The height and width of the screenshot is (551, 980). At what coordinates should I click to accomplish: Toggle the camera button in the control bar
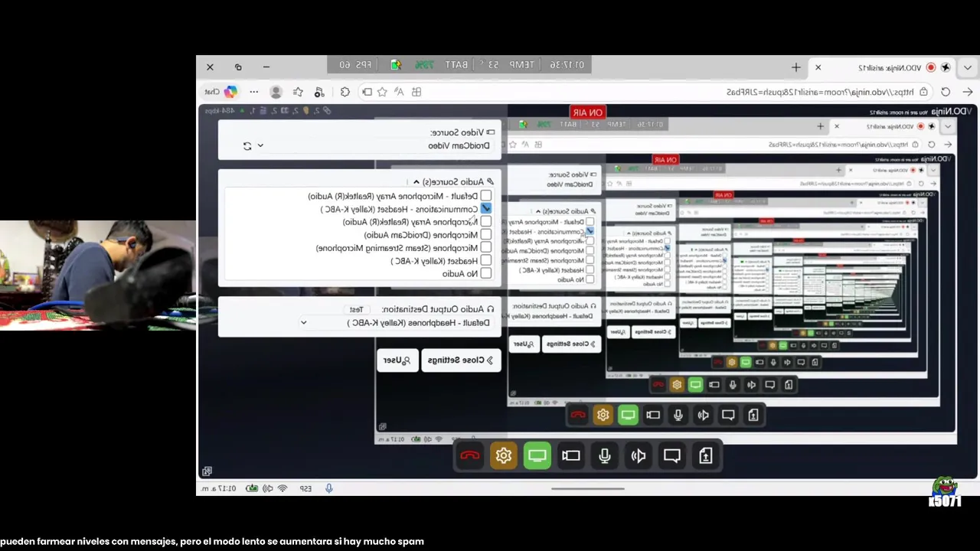pyautogui.click(x=570, y=456)
